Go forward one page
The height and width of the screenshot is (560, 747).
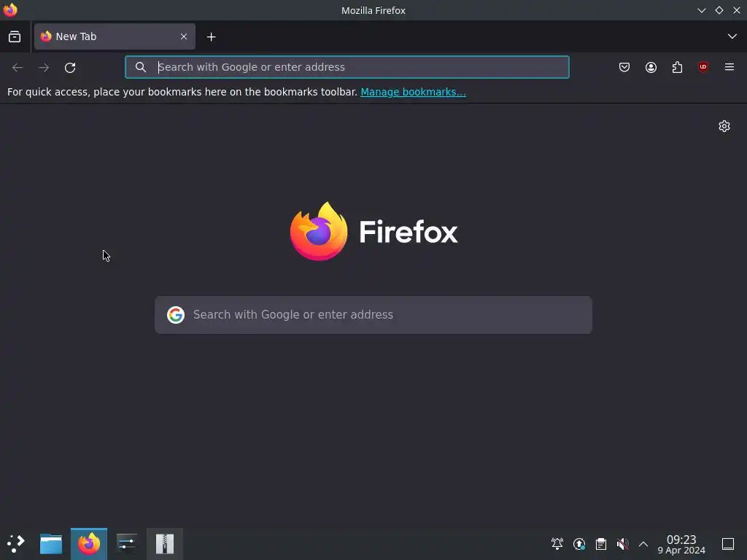coord(44,68)
